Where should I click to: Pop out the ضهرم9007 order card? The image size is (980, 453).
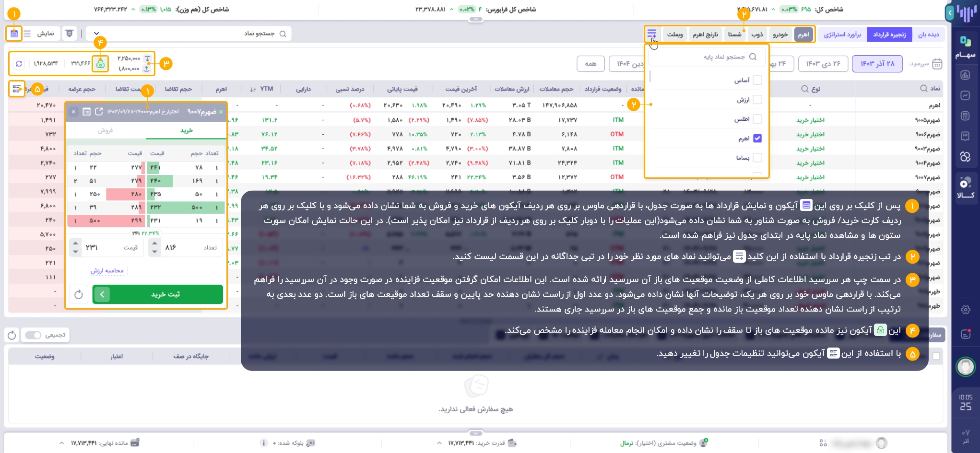99,112
